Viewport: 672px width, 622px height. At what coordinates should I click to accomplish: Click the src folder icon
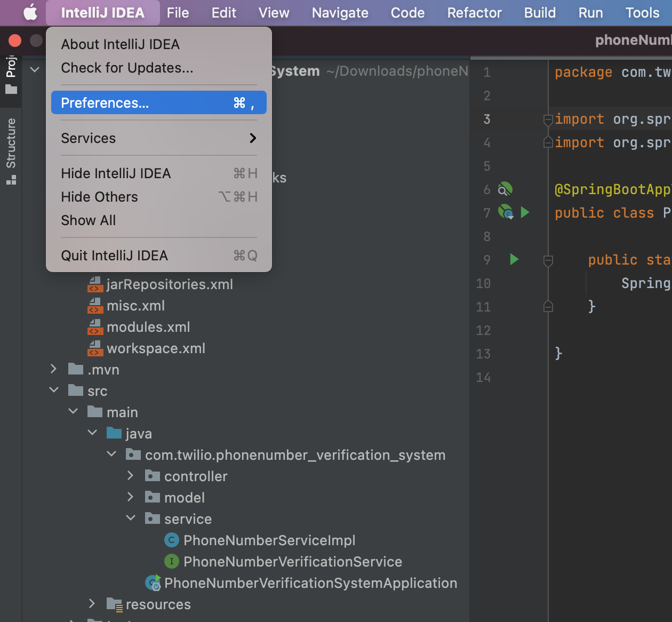click(76, 390)
